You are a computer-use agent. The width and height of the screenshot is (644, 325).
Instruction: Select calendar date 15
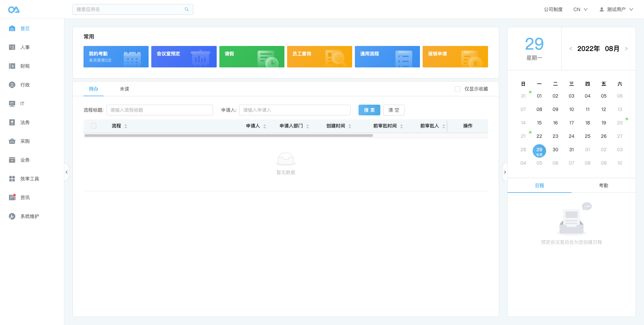tap(539, 123)
